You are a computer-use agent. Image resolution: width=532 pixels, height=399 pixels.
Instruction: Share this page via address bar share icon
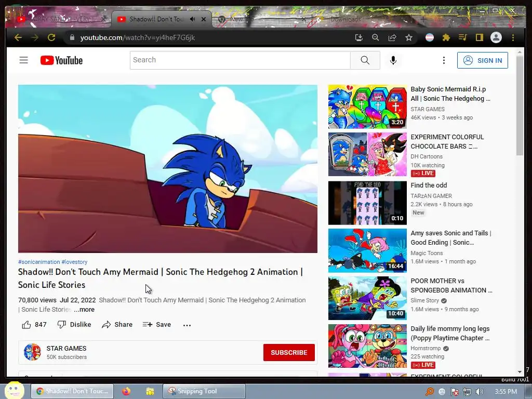(x=392, y=37)
